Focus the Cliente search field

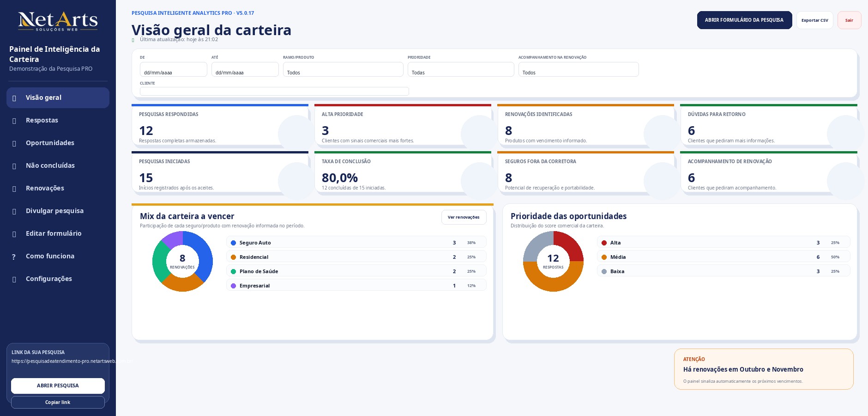click(x=274, y=91)
